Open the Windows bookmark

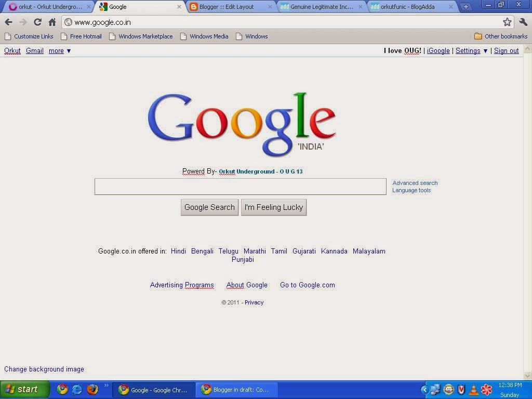point(252,36)
